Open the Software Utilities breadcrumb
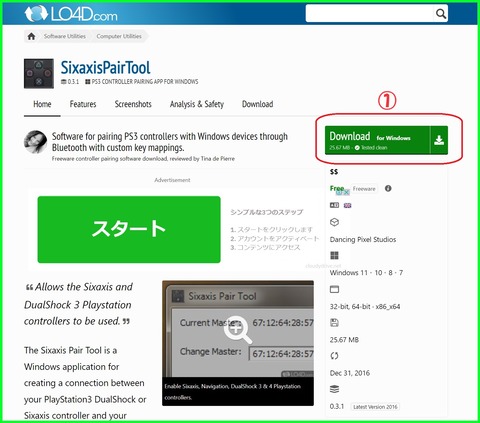The width and height of the screenshot is (480, 423). (65, 36)
